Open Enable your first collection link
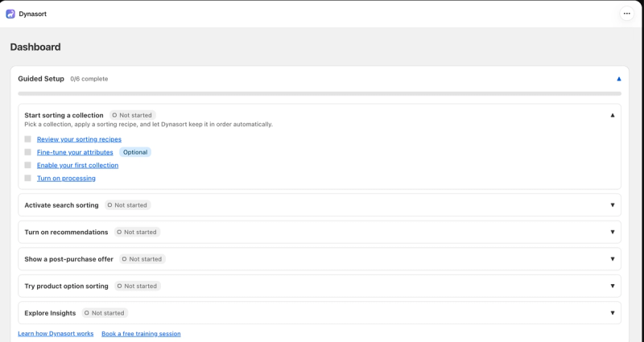Screen dimensions: 644x342 point(77,165)
